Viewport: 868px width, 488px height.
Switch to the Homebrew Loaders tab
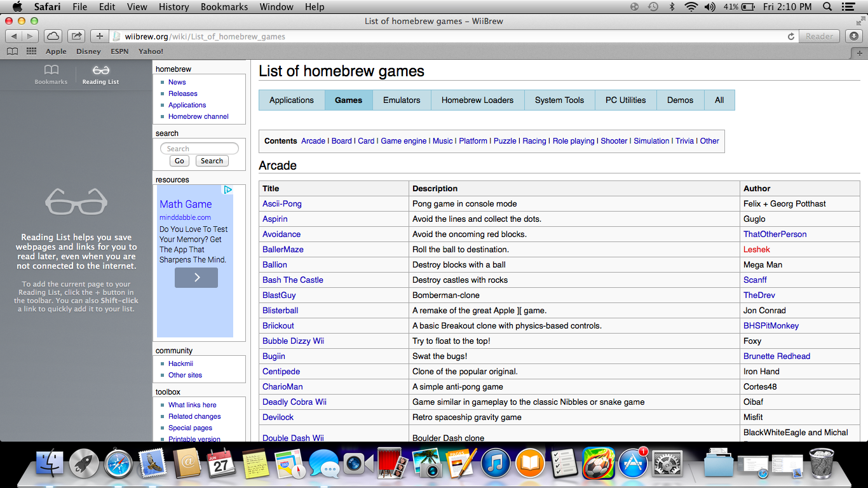[x=477, y=100]
